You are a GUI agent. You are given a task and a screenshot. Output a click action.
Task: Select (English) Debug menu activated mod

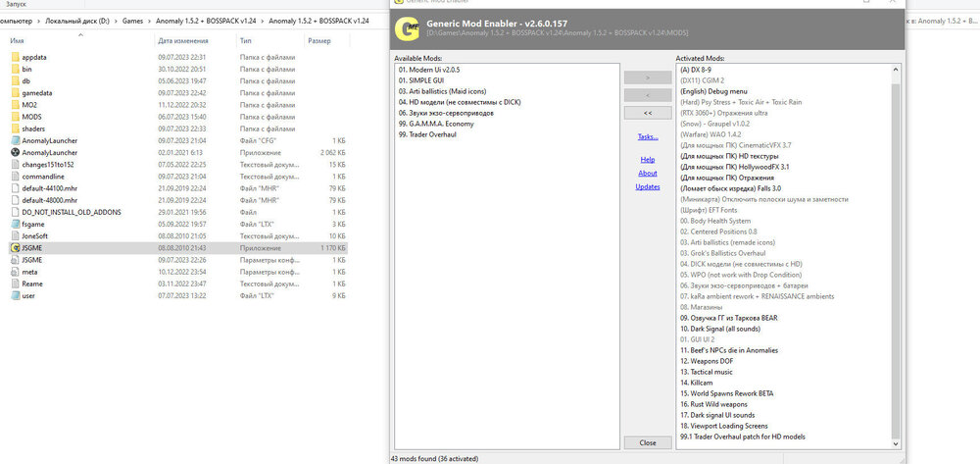coord(713,91)
